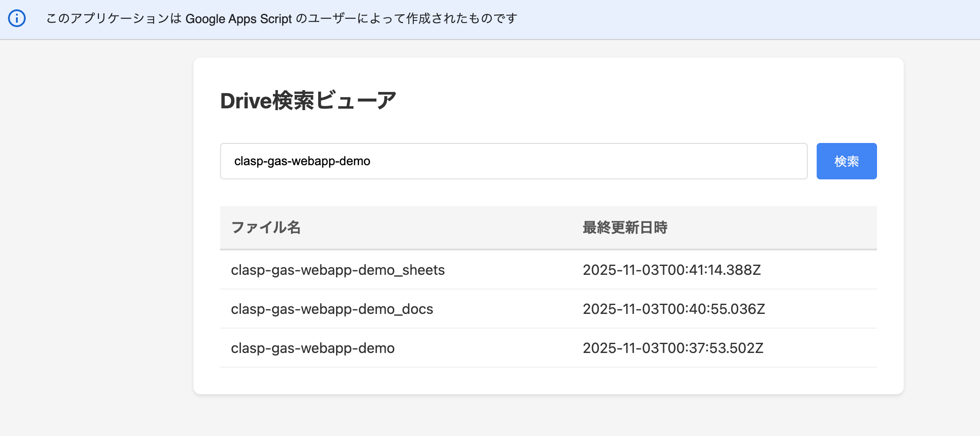
Task: Focus the search keyword input field
Action: (513, 161)
